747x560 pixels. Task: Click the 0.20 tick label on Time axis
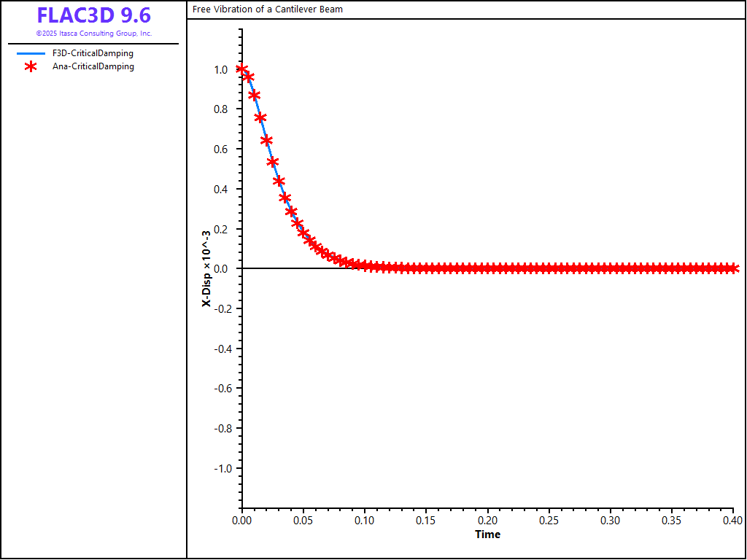click(487, 521)
